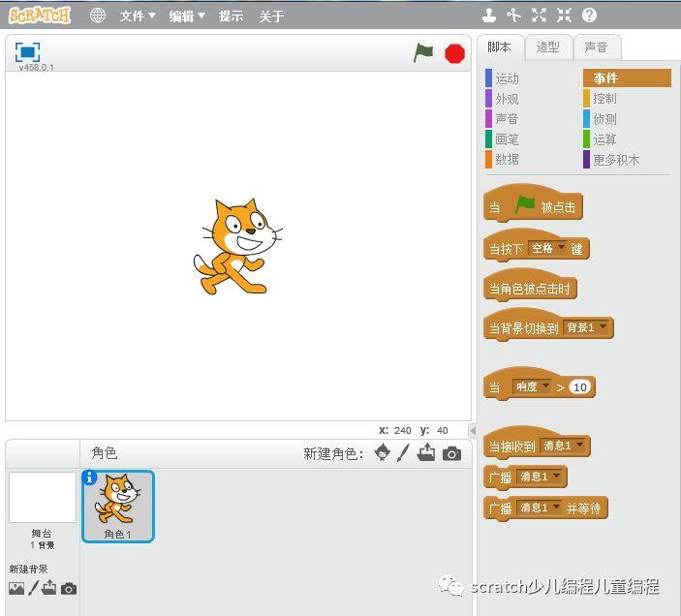Switch to the 声音 tab
Screen dimensions: 681x616
pos(597,46)
